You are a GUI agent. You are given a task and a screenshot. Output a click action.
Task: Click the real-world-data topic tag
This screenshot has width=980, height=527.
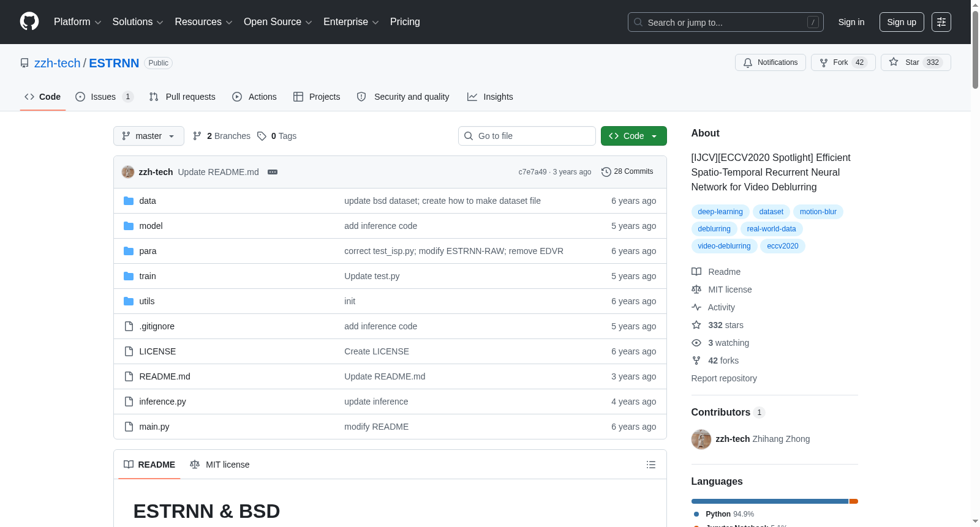(x=772, y=229)
